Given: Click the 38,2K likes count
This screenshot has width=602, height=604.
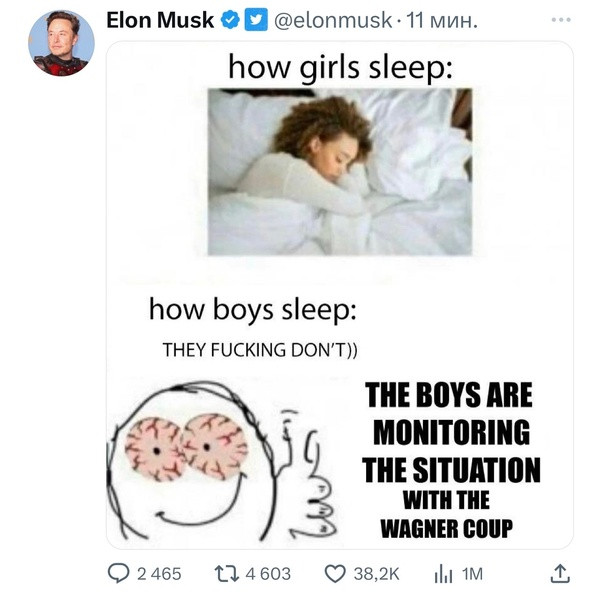Looking at the screenshot, I should (377, 574).
